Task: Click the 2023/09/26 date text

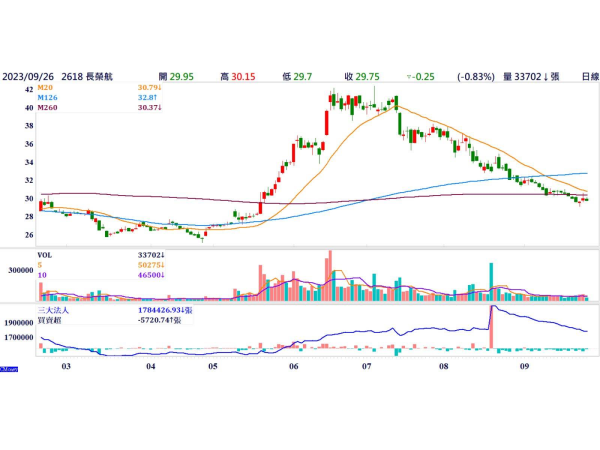Action: tap(28, 76)
